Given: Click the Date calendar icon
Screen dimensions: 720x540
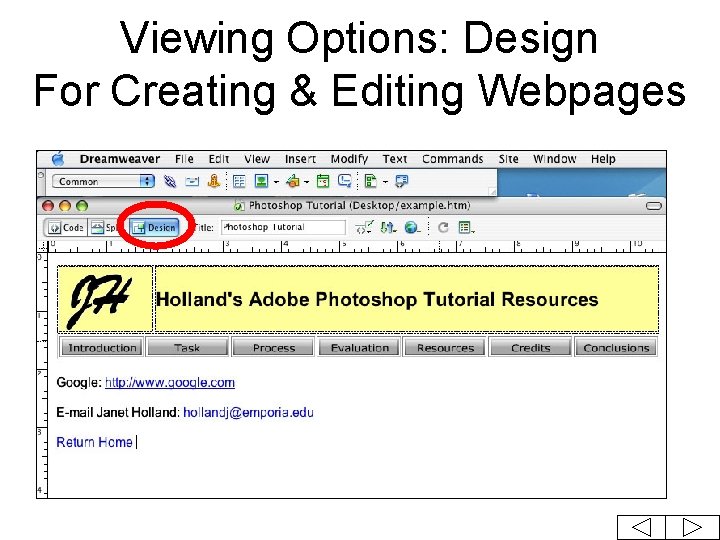Looking at the screenshot, I should click(x=323, y=181).
